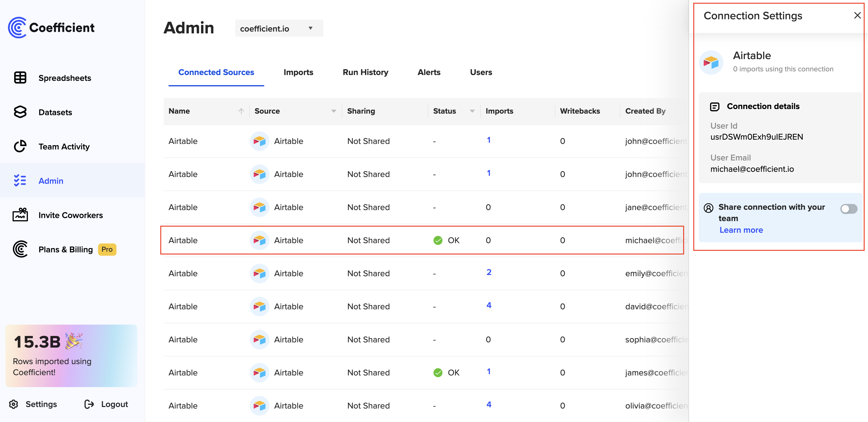Click the Settings gear icon

pyautogui.click(x=13, y=404)
